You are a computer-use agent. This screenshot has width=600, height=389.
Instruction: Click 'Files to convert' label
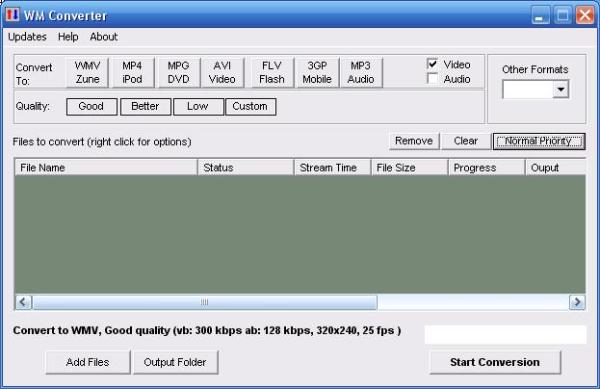(x=102, y=142)
